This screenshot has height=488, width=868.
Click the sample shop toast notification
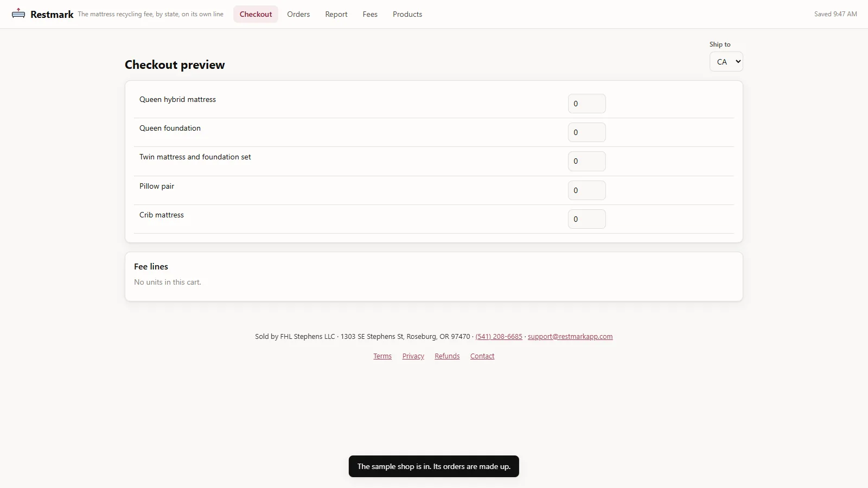click(434, 466)
